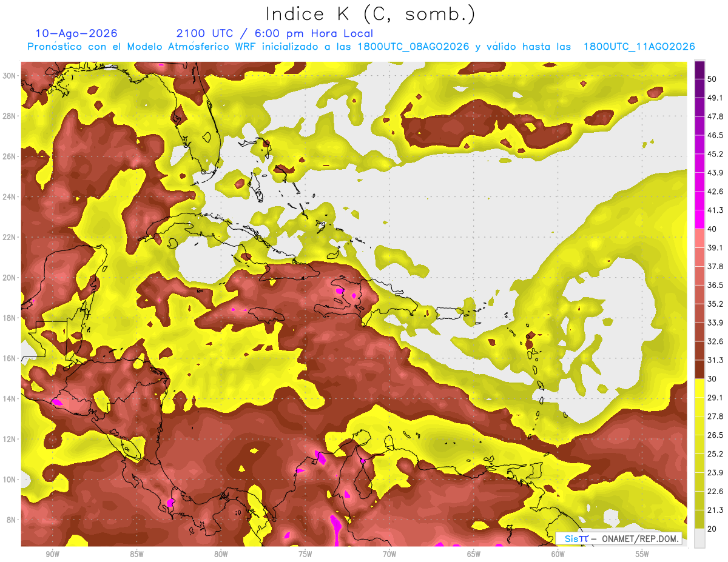728x562 pixels.
Task: Pick the magenta colorbar segment between 40 and 41.3
Action: pos(700,219)
